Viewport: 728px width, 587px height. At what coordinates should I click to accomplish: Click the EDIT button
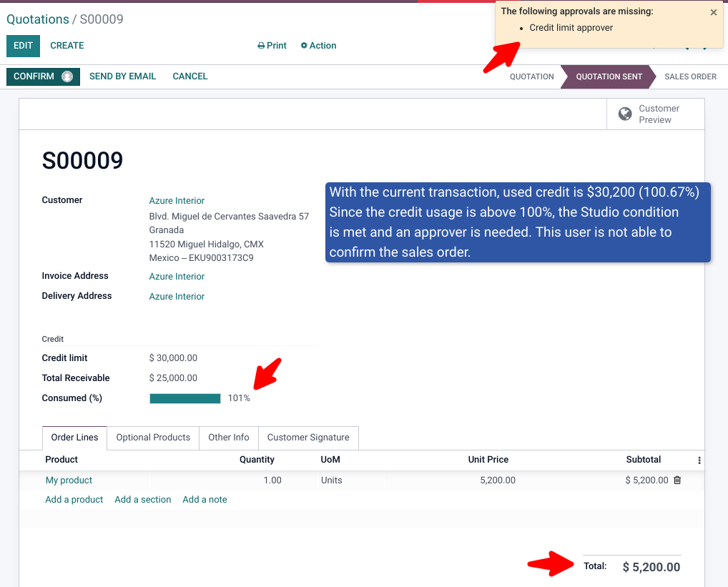coord(23,45)
